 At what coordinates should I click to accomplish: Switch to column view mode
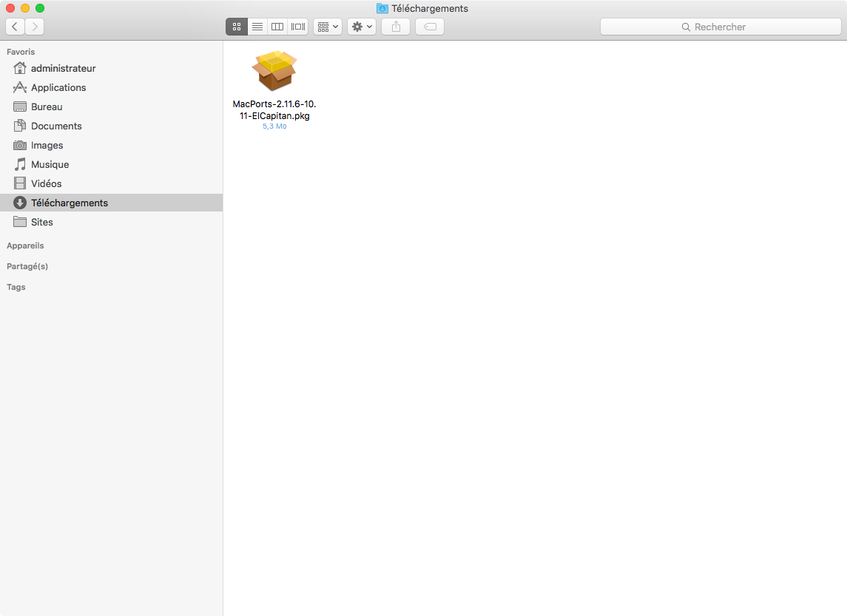[x=277, y=27]
